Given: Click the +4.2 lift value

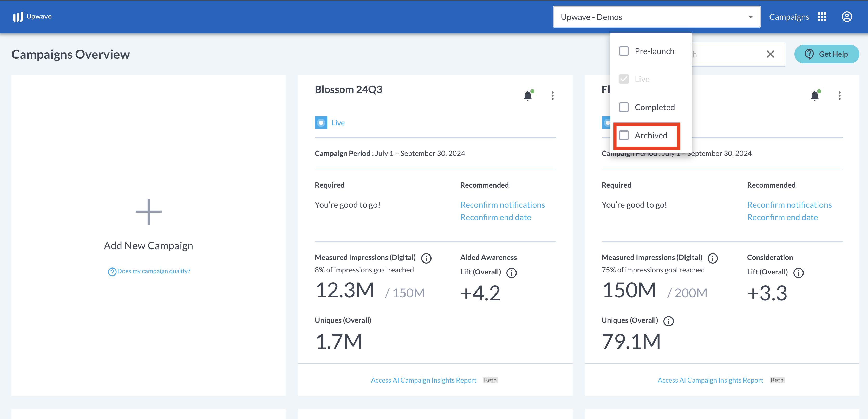Looking at the screenshot, I should click(x=480, y=293).
